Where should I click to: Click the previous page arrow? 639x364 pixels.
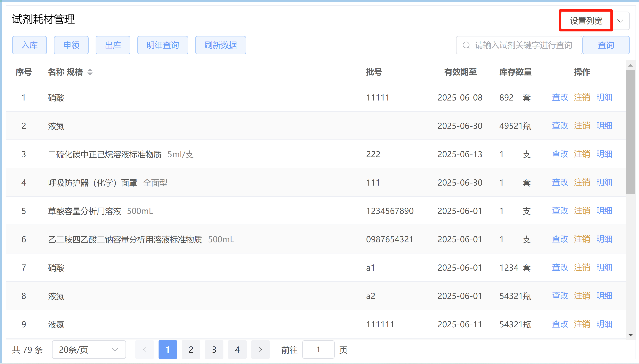click(144, 349)
